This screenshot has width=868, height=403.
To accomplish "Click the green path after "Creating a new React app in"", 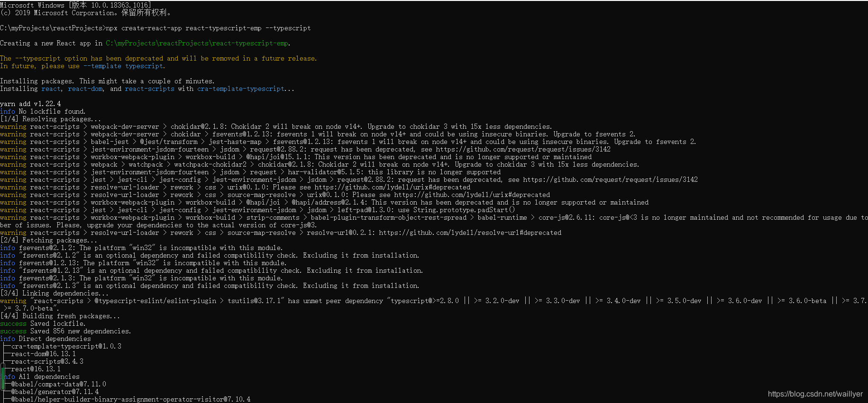I will [198, 43].
